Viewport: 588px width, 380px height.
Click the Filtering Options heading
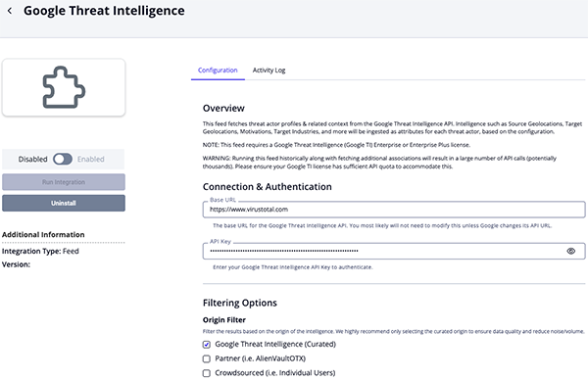pos(240,303)
